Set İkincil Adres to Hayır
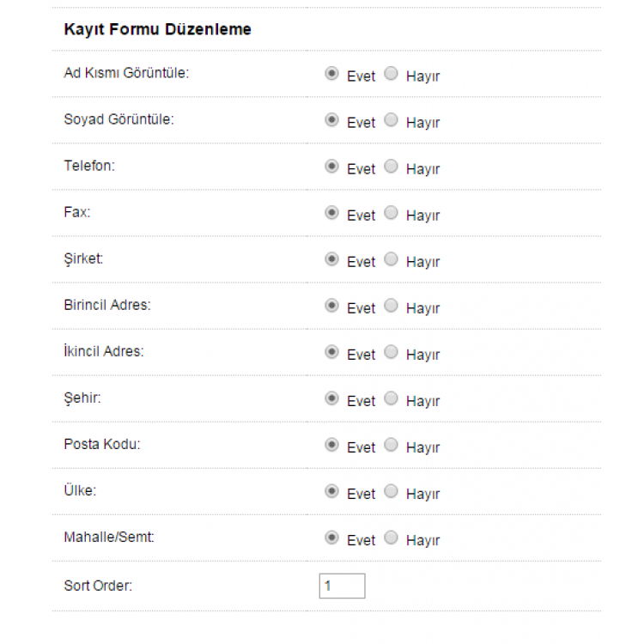The image size is (644, 644). coord(391,352)
